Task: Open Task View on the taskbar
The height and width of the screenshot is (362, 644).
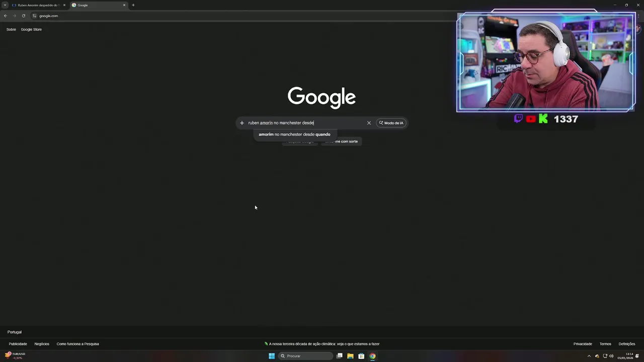Action: click(340, 356)
